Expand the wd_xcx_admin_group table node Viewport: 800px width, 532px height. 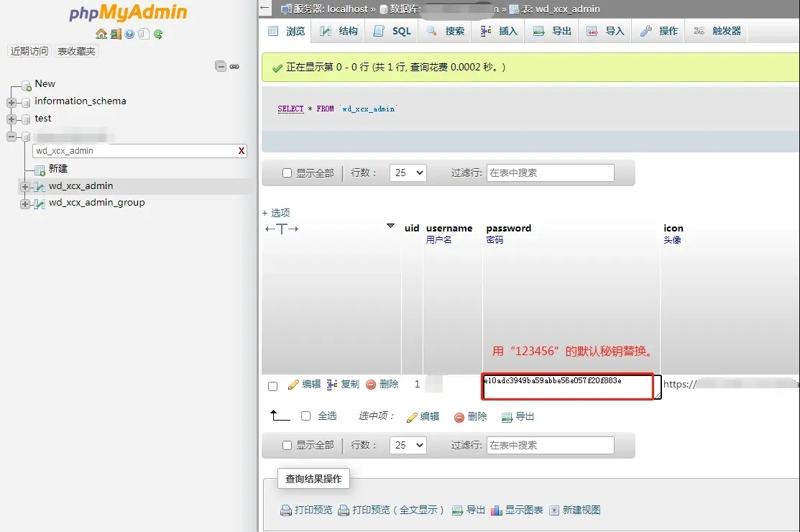25,203
